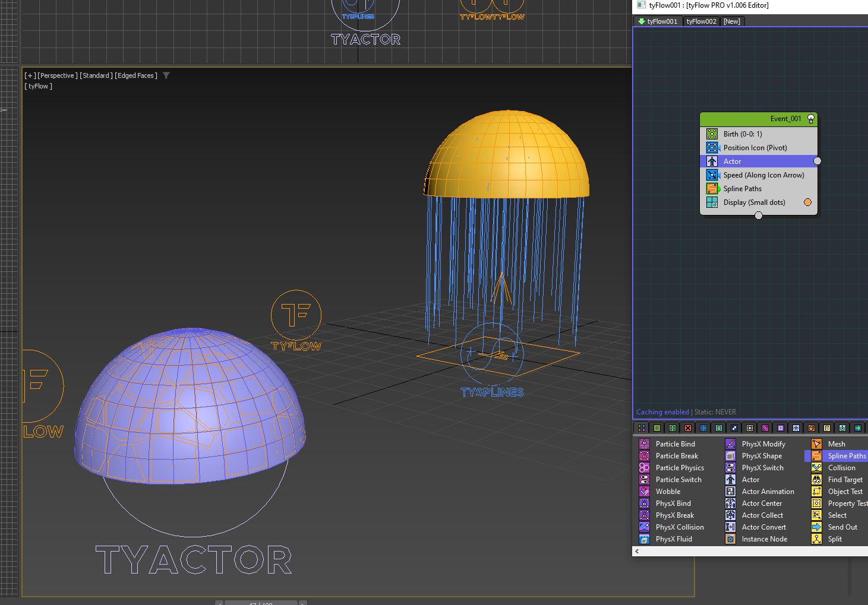Open the [Standard] shading quality menu
This screenshot has height=605, width=868.
click(x=96, y=75)
